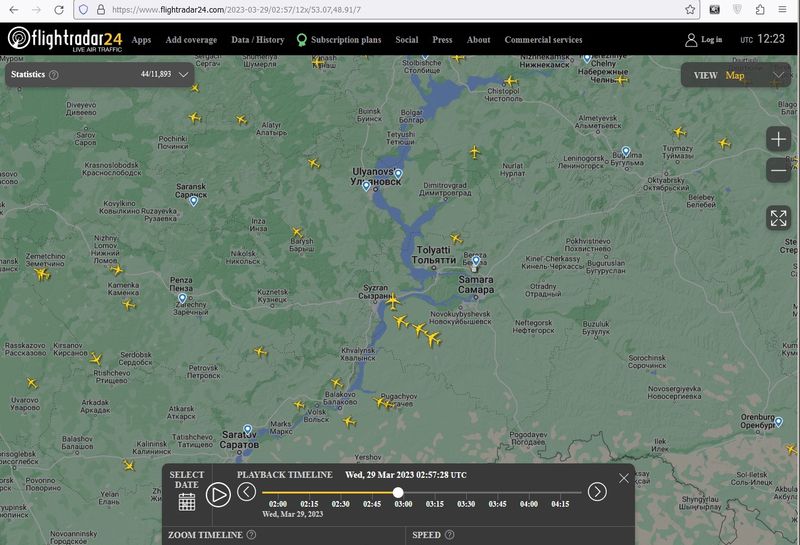Click the Log in button

point(703,40)
